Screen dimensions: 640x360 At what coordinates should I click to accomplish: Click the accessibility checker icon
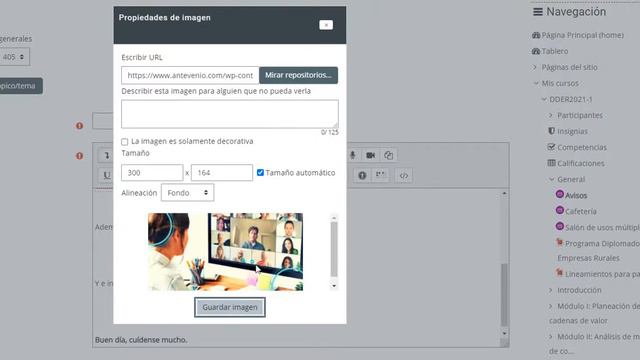[362, 176]
